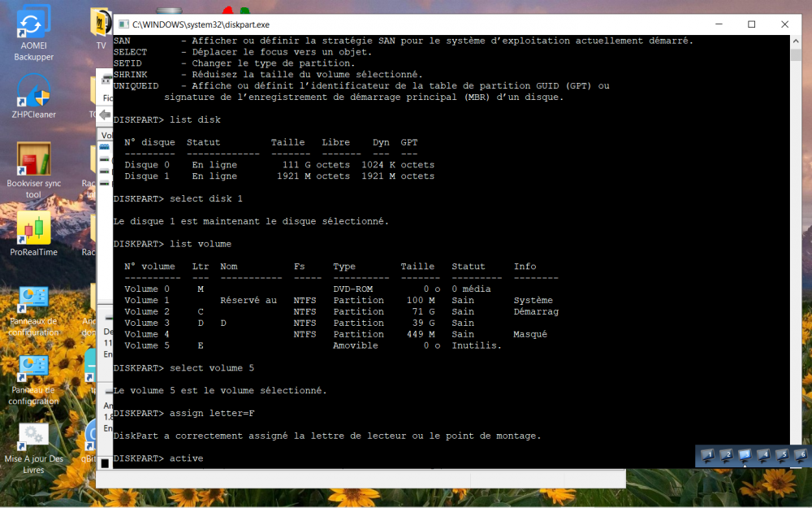Click the 'Volume 4' row marked Masqué
812x508 pixels.
point(335,334)
